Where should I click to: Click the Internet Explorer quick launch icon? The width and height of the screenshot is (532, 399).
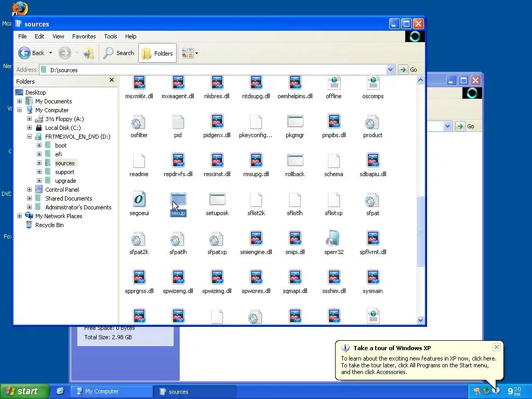pyautogui.click(x=60, y=391)
